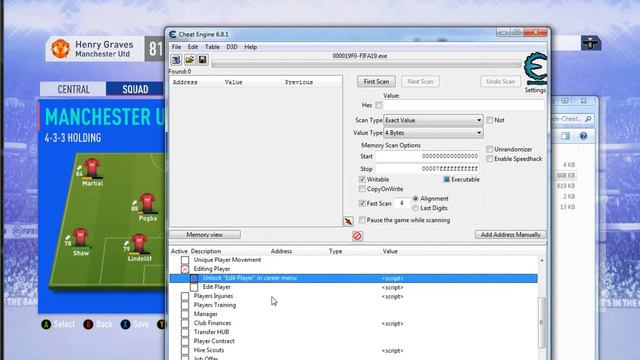The width and height of the screenshot is (640, 360).
Task: Expand the Player Contract entry checkbox
Action: 185,341
